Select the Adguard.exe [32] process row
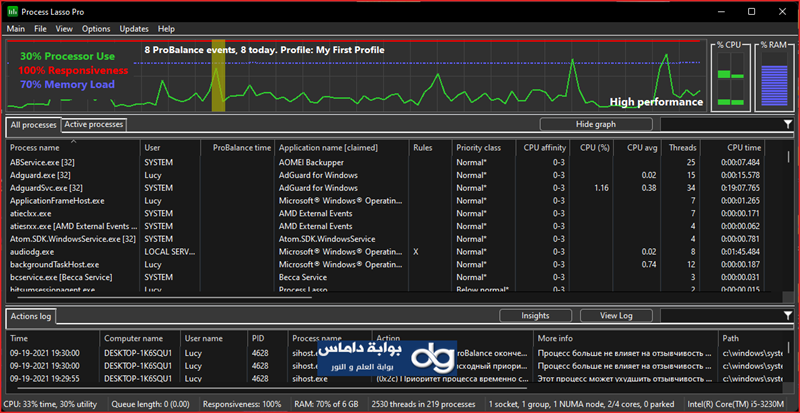 (385, 175)
